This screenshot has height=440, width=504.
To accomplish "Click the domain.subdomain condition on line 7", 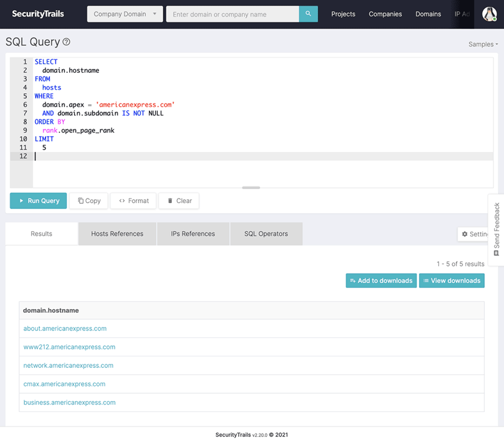I will 103,113.
